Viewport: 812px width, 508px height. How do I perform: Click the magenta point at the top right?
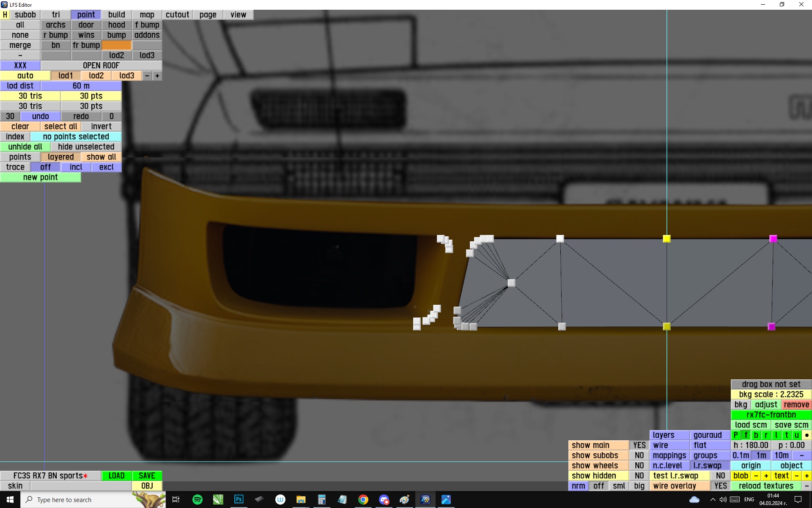(x=773, y=239)
